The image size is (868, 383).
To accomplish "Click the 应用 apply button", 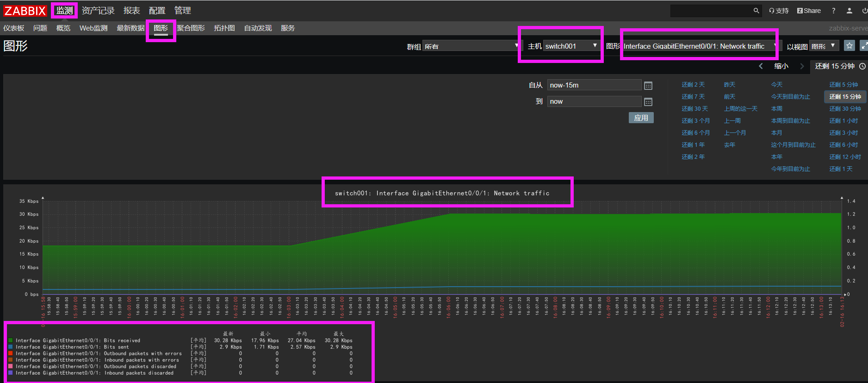I will 641,118.
